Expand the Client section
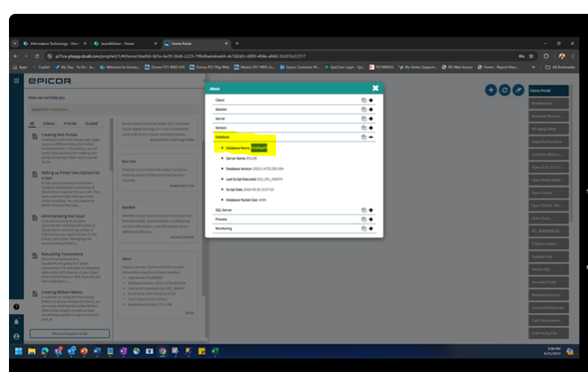The image size is (588, 372). (372, 100)
